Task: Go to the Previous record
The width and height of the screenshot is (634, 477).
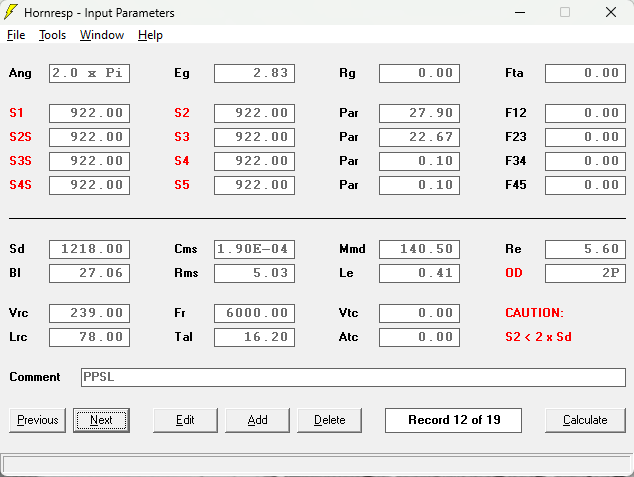Action: (38, 420)
